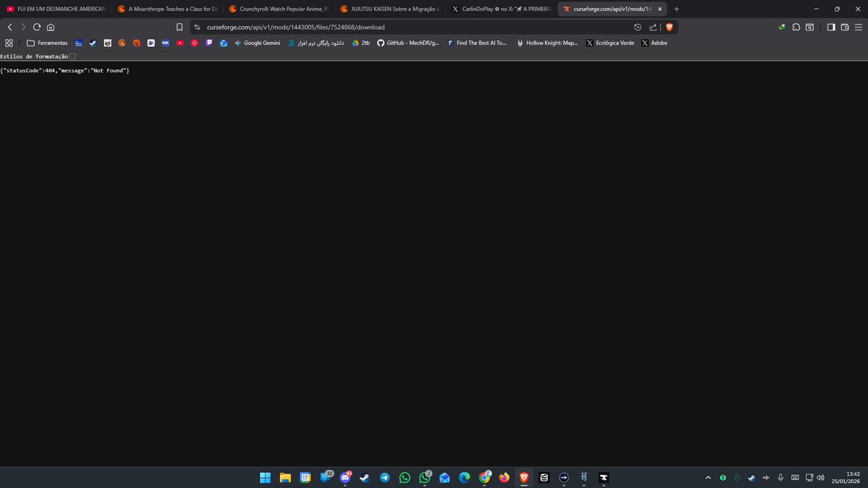Open the Twitch bookmark icon
The height and width of the screenshot is (488, 868).
[x=209, y=43]
